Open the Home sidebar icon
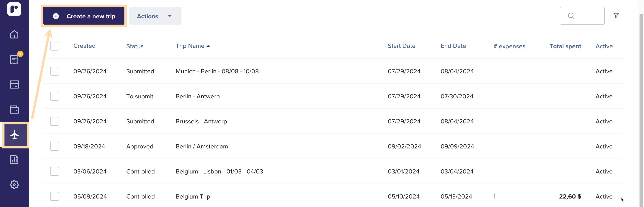This screenshot has height=207, width=644. coord(14,34)
